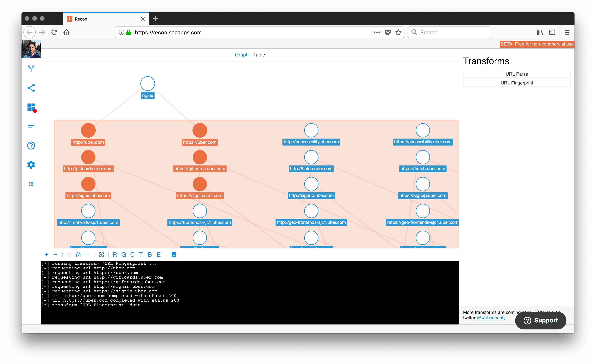Viewport: 596px width, 364px height.
Task: Select the G layout toolbar letter
Action: (124, 254)
